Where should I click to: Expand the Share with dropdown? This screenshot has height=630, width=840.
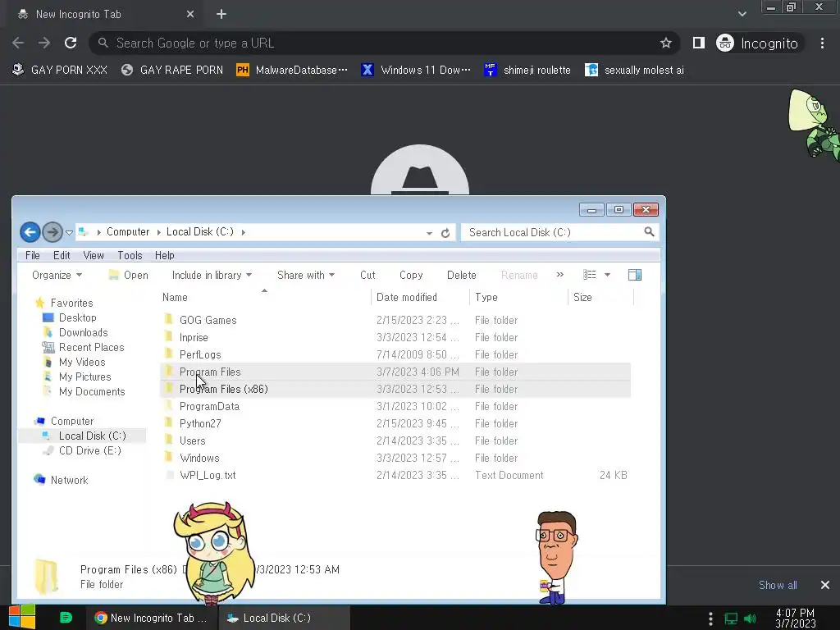point(306,275)
